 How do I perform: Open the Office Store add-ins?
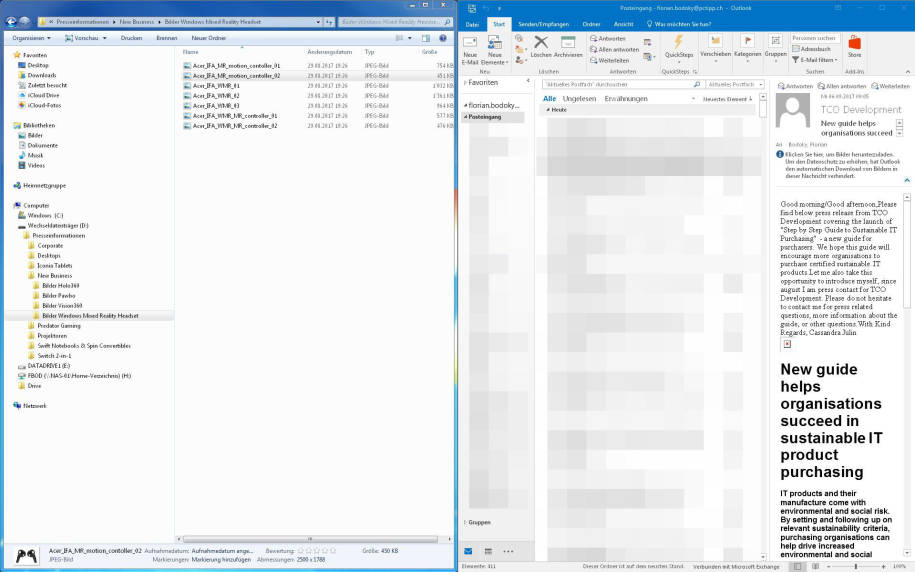click(854, 47)
